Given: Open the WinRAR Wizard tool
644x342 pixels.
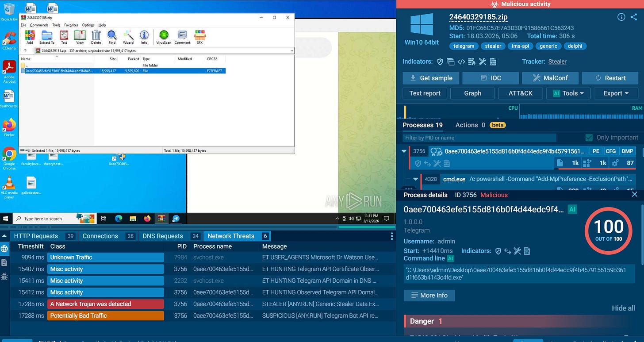Looking at the screenshot, I should (128, 37).
